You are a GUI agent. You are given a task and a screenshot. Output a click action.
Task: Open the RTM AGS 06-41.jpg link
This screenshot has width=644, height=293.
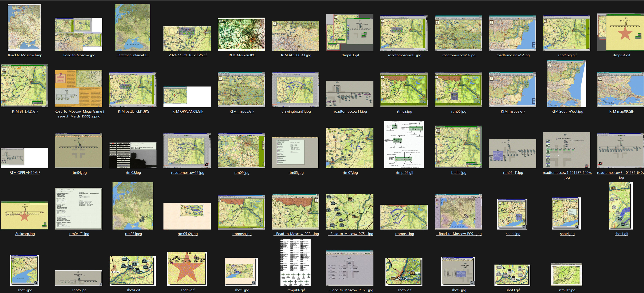pos(296,55)
